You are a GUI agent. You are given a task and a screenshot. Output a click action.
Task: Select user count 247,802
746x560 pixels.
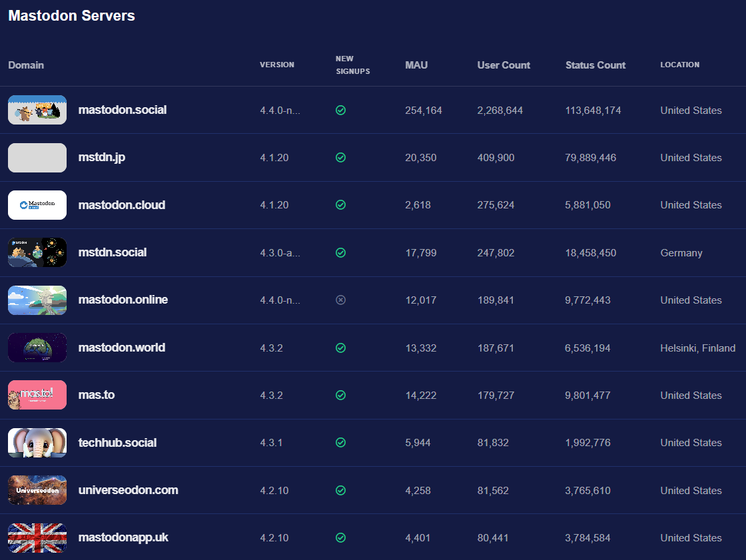[496, 252]
